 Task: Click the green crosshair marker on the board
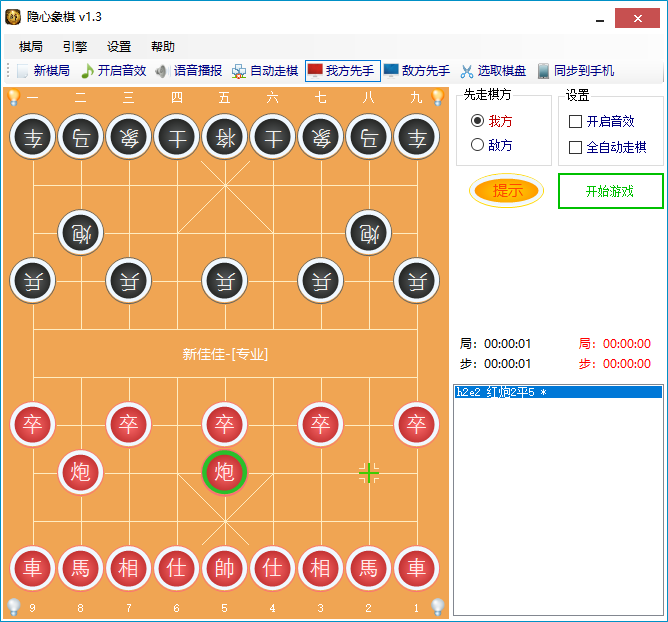369,473
